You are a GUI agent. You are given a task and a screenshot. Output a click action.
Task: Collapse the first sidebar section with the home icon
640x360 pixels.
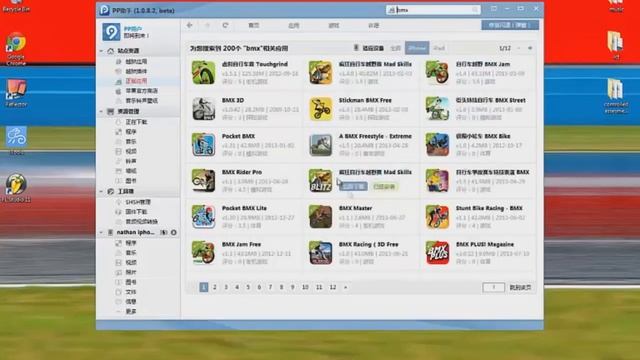click(x=101, y=51)
